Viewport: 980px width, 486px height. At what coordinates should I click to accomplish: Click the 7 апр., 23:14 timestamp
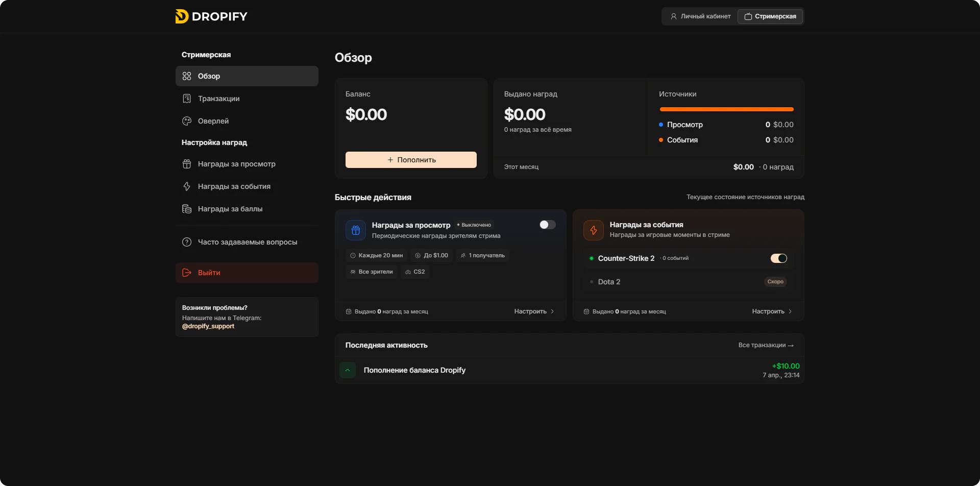[x=781, y=375]
